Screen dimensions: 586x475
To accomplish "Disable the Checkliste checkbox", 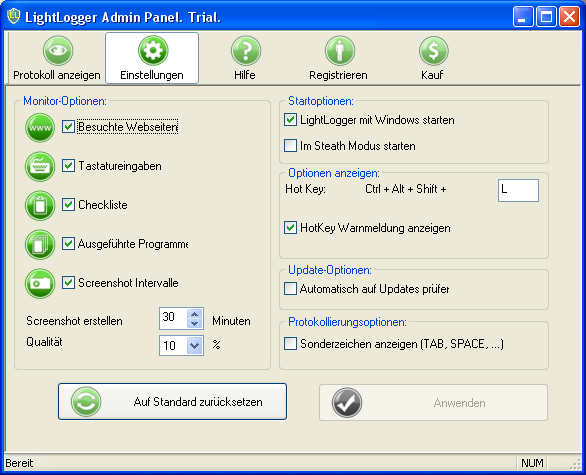I will click(68, 204).
